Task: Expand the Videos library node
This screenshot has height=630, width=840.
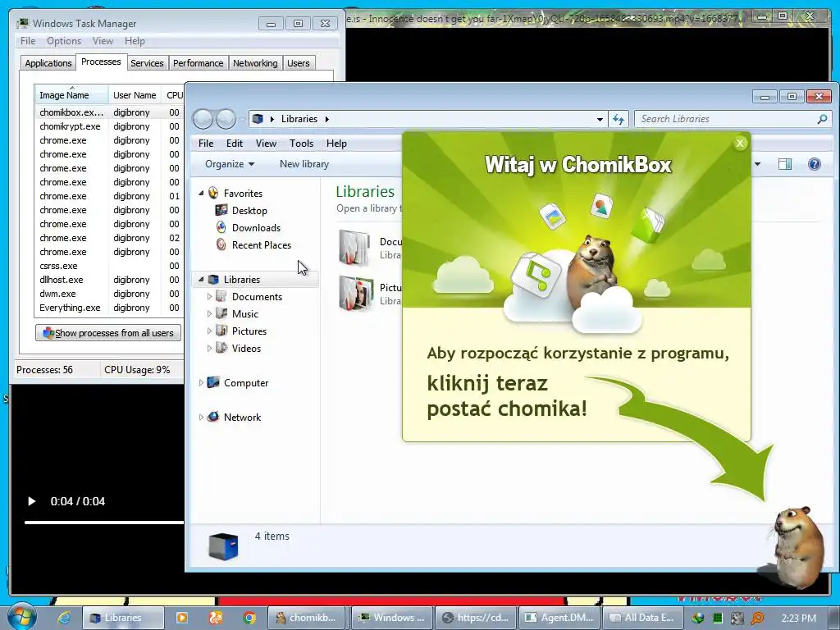Action: (x=209, y=348)
